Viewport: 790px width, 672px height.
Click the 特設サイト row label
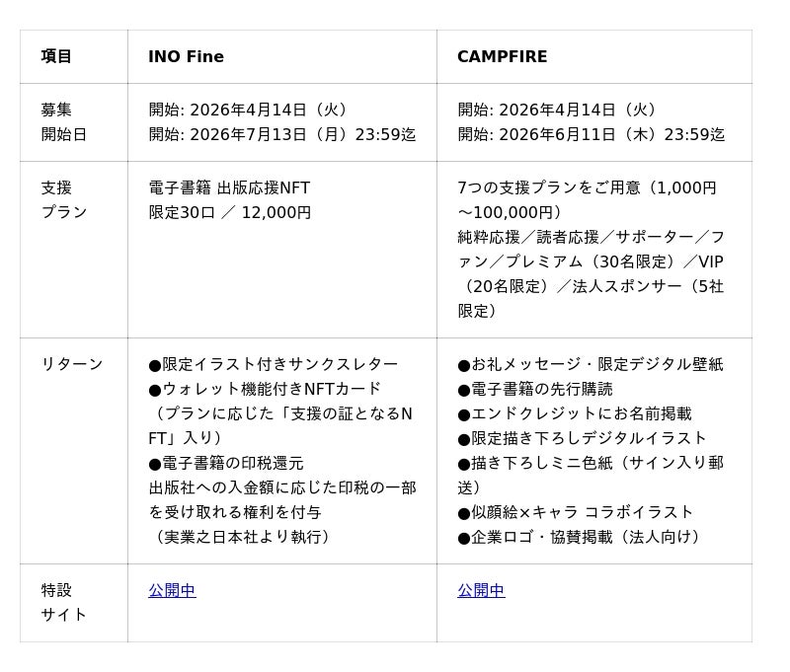coord(63,602)
